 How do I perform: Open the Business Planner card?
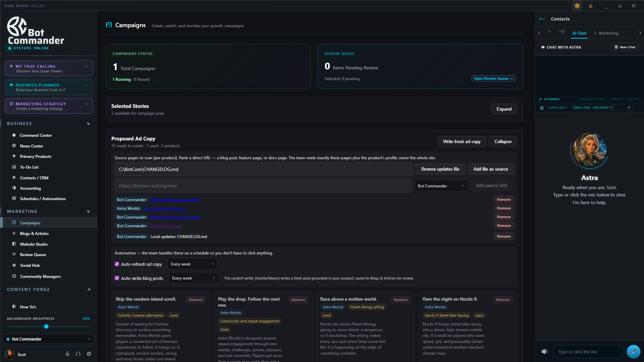pyautogui.click(x=49, y=87)
